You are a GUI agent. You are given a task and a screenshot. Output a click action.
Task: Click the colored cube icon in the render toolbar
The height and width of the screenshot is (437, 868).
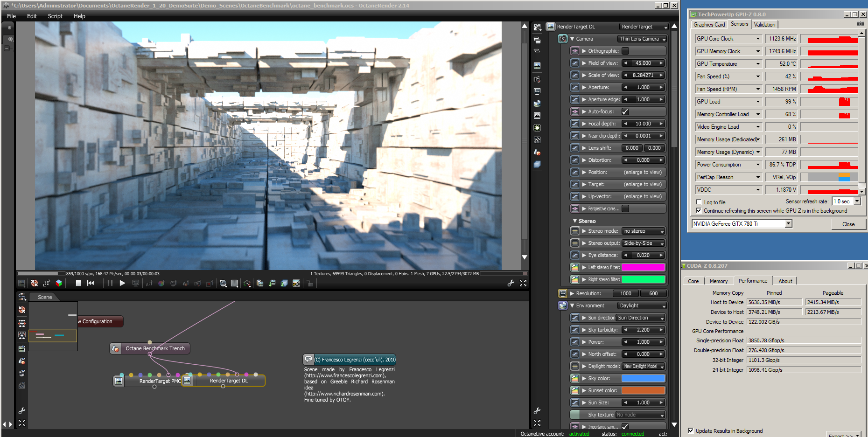[59, 283]
